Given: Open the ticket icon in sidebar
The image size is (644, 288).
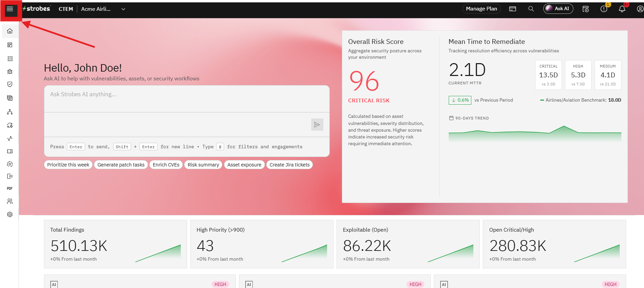Looking at the screenshot, I should 10,151.
